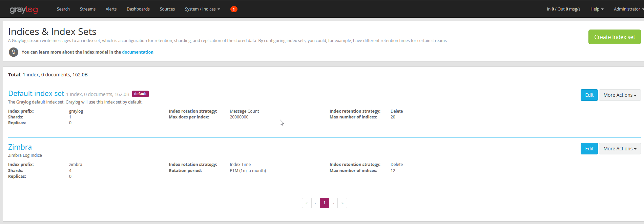Viewport: 644px width, 224px height.
Task: Click the 'Message Count' rotation strategy value
Action: point(244,111)
